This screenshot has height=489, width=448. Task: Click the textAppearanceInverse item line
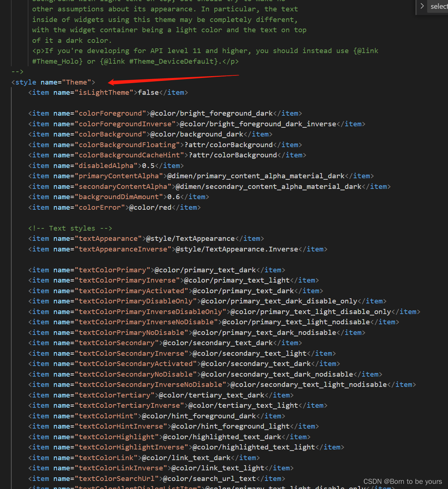178,249
